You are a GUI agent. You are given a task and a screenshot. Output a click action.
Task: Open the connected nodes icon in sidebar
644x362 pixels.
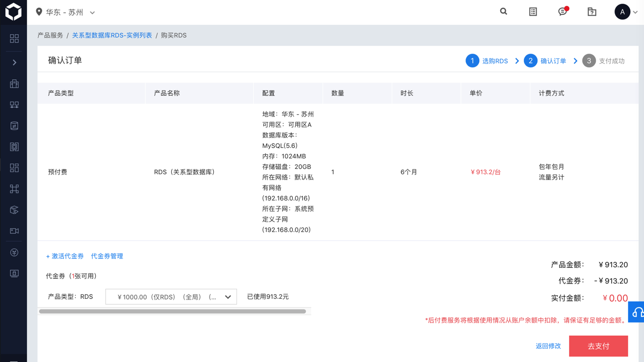pos(14,189)
